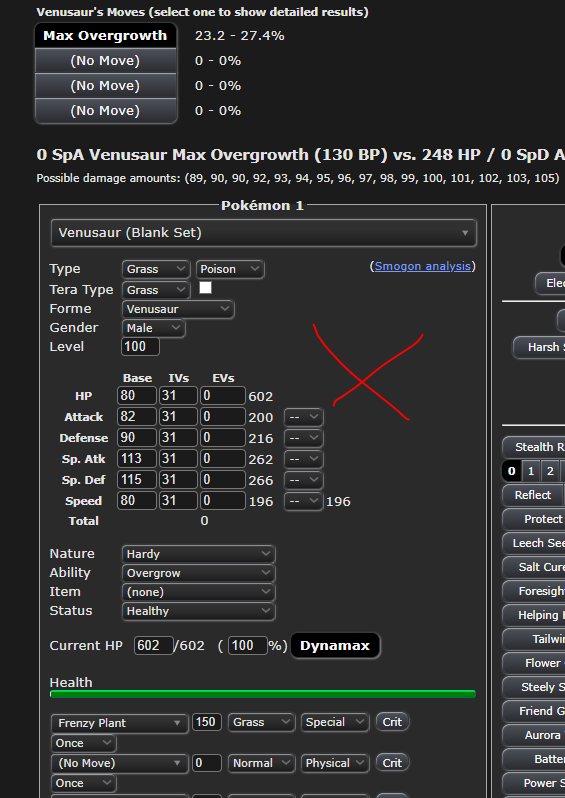Open the second move (No Move) selector

click(120, 763)
